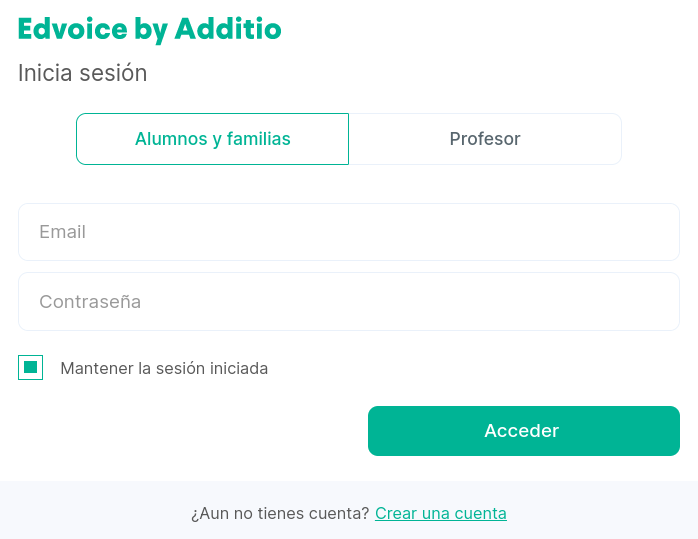Click the green square inside the checkbox
Screen dimensions: 698x539
(x=30, y=367)
